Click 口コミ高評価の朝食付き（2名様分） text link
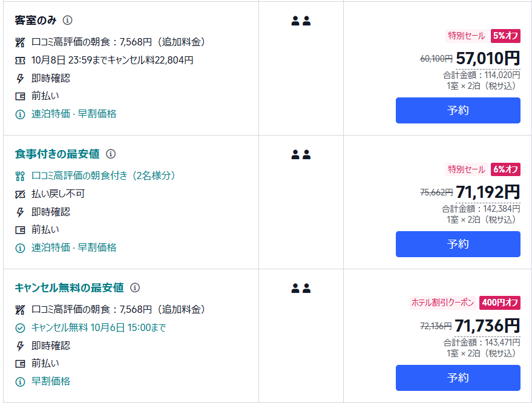The width and height of the screenshot is (532, 403). coord(103,176)
